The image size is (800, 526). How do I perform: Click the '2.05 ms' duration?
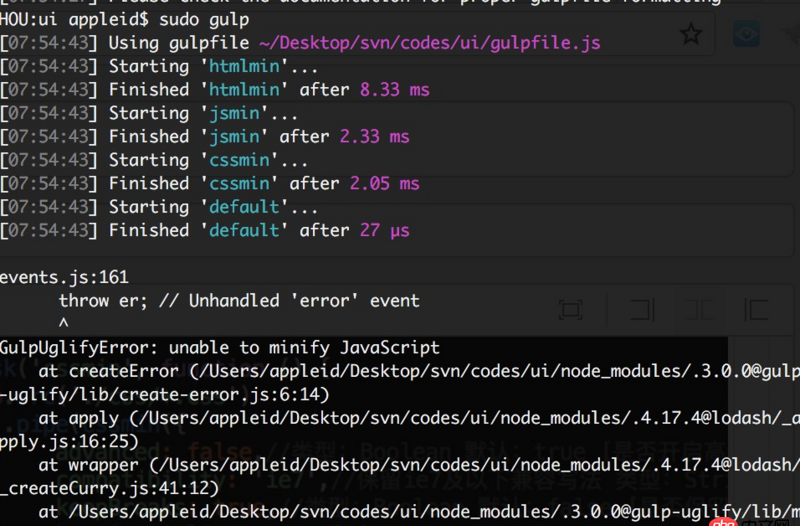385,184
